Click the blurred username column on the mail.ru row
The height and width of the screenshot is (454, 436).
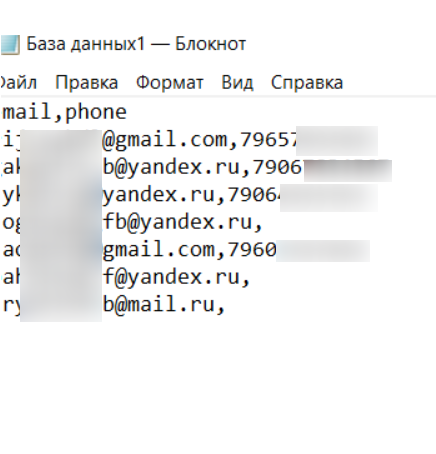point(61,305)
